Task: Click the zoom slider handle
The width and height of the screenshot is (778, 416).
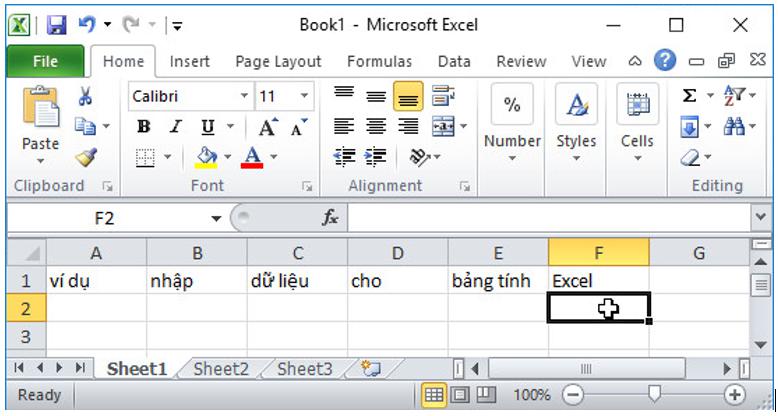Action: (654, 395)
